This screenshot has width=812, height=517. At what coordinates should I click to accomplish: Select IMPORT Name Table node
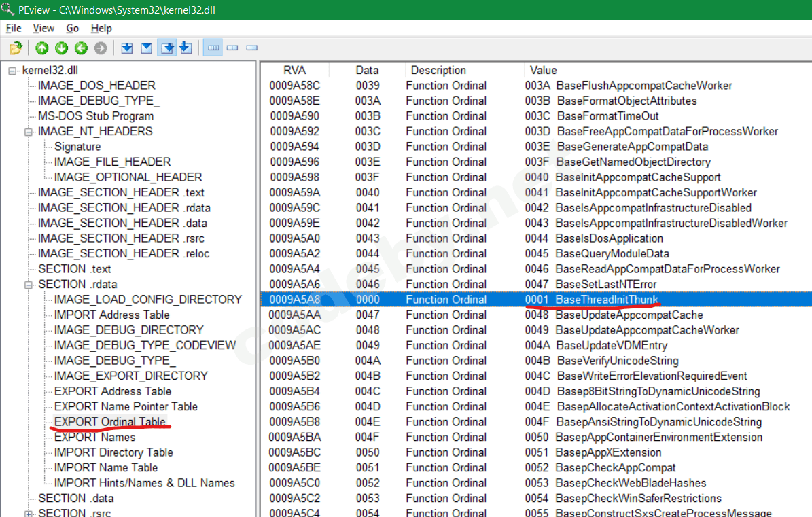click(105, 468)
